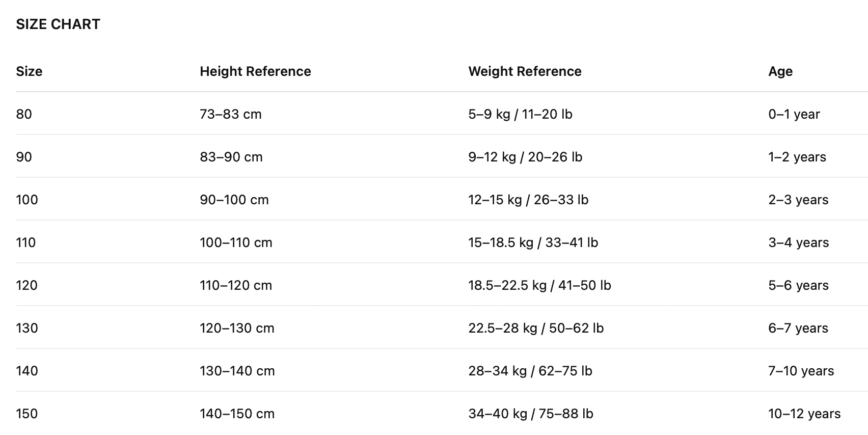Click the 110–120 cm height cell
Viewport: 868px width, 435px height.
pyautogui.click(x=235, y=285)
